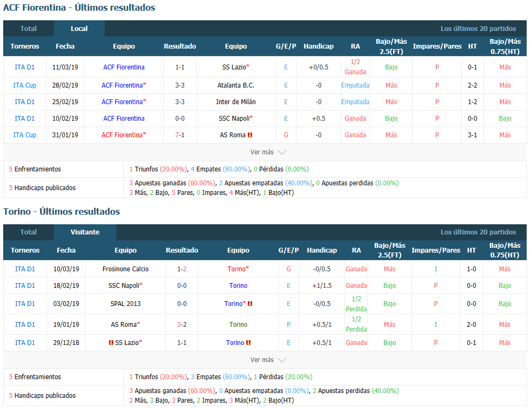Switch to the Total tab in the ACF Fiorentina section
Viewport: 532px width, 408px height.
click(28, 28)
